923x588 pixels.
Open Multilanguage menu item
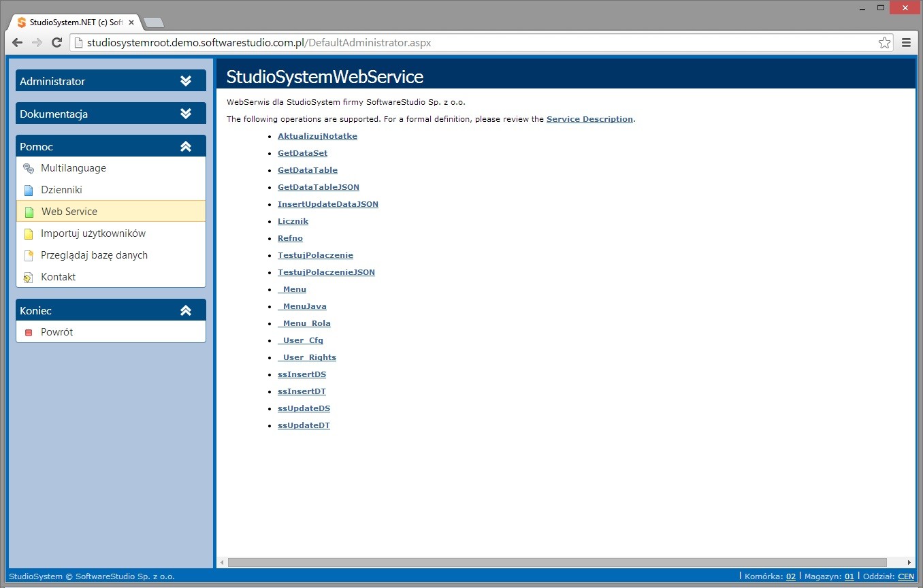point(111,168)
